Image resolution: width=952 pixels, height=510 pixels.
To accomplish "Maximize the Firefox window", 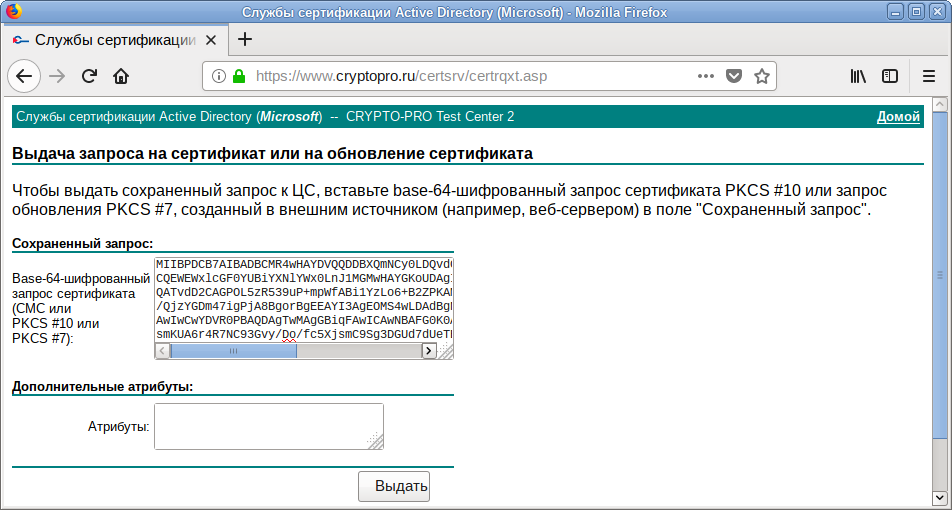I will point(917,11).
